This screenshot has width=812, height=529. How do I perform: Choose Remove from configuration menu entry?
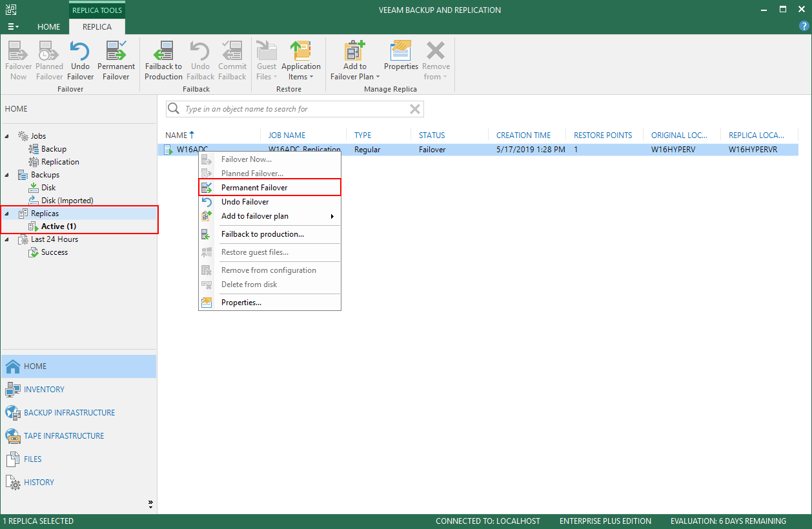click(270, 270)
